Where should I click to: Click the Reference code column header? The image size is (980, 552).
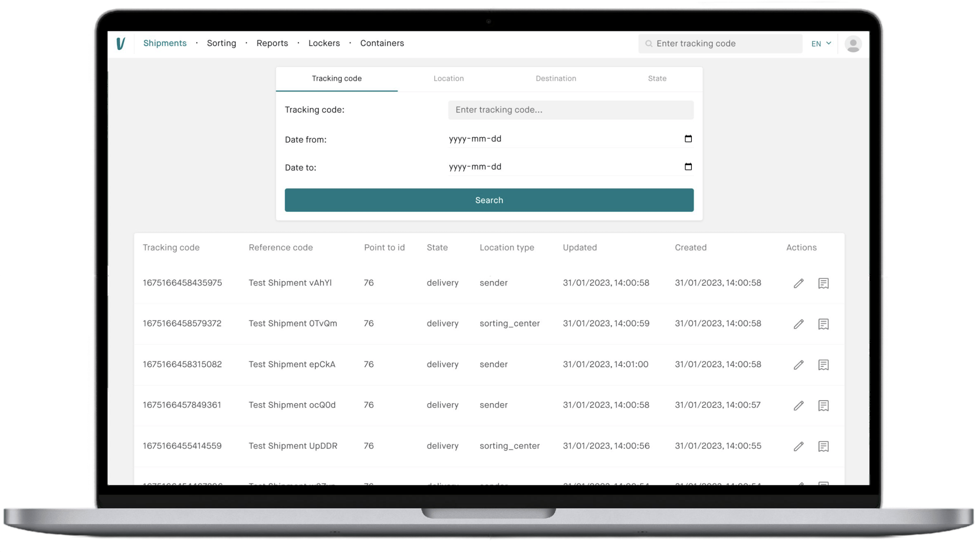(281, 248)
